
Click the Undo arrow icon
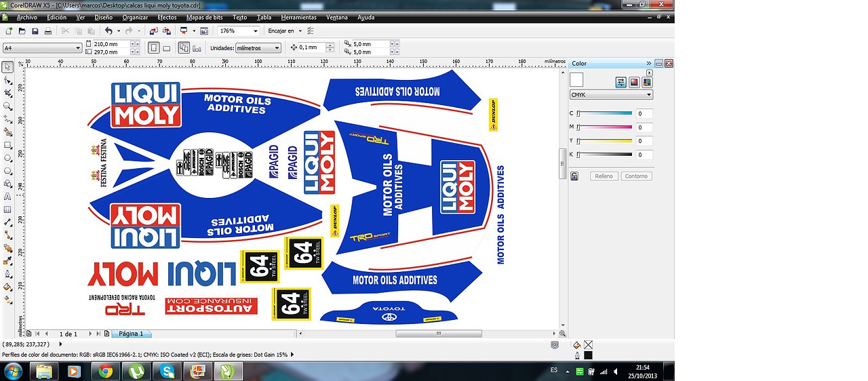pyautogui.click(x=108, y=31)
